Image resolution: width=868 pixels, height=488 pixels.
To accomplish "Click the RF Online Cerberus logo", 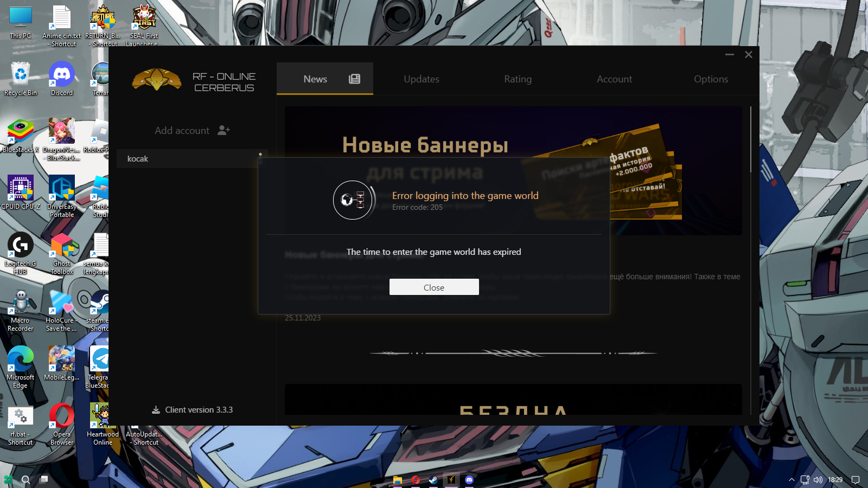I will tap(157, 80).
